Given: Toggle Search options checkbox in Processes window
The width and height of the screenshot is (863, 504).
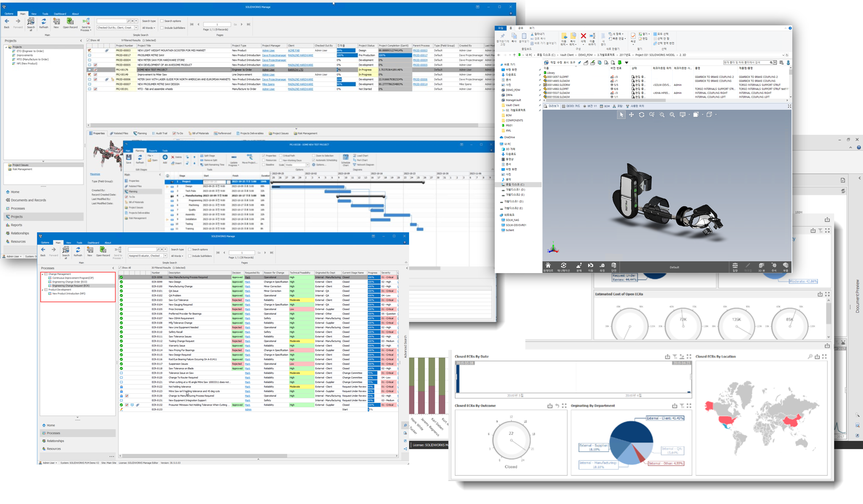Looking at the screenshot, I should (x=190, y=249).
